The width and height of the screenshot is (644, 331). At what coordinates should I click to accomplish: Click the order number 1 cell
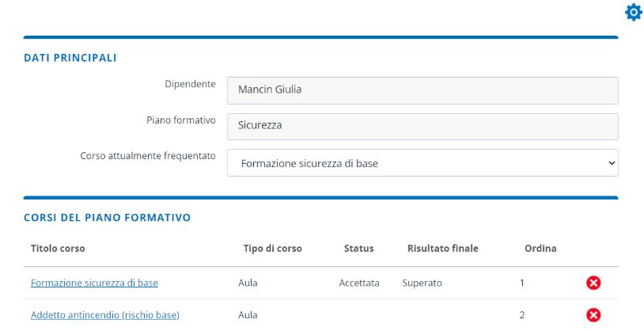coord(522,283)
